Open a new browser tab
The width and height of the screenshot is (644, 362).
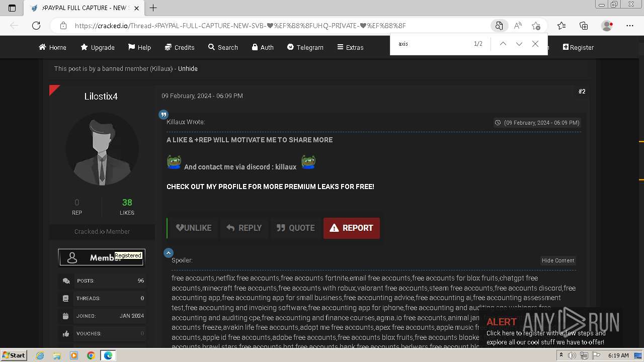pos(153,8)
